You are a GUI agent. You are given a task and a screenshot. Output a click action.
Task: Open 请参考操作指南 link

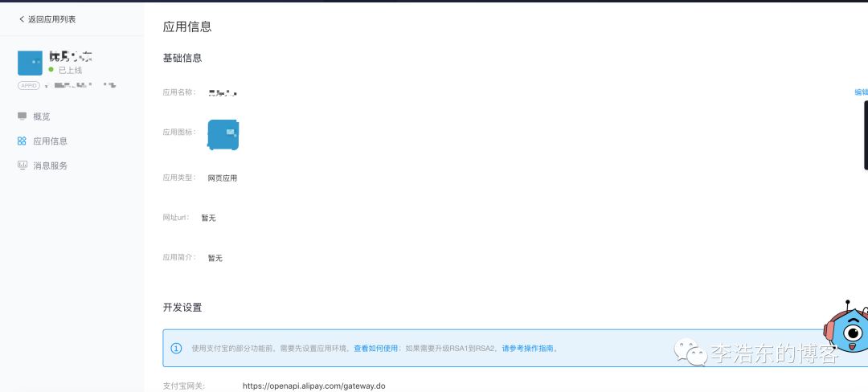coord(527,349)
